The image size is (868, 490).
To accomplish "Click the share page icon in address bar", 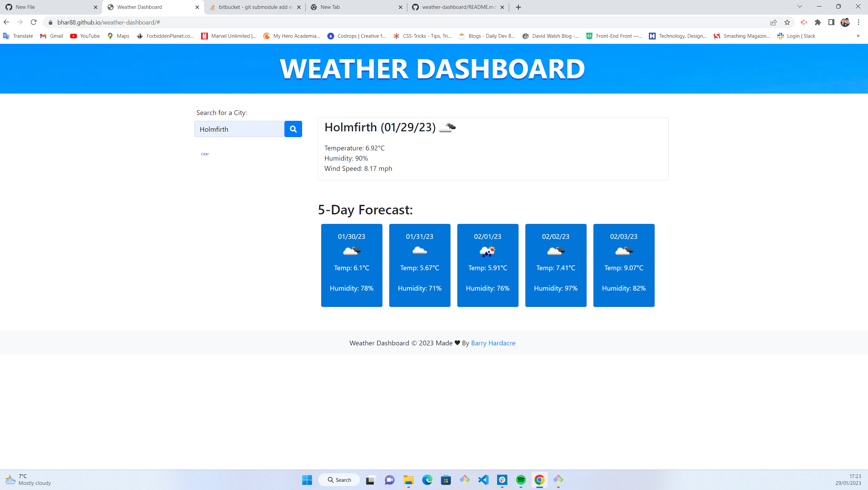I will (x=773, y=22).
